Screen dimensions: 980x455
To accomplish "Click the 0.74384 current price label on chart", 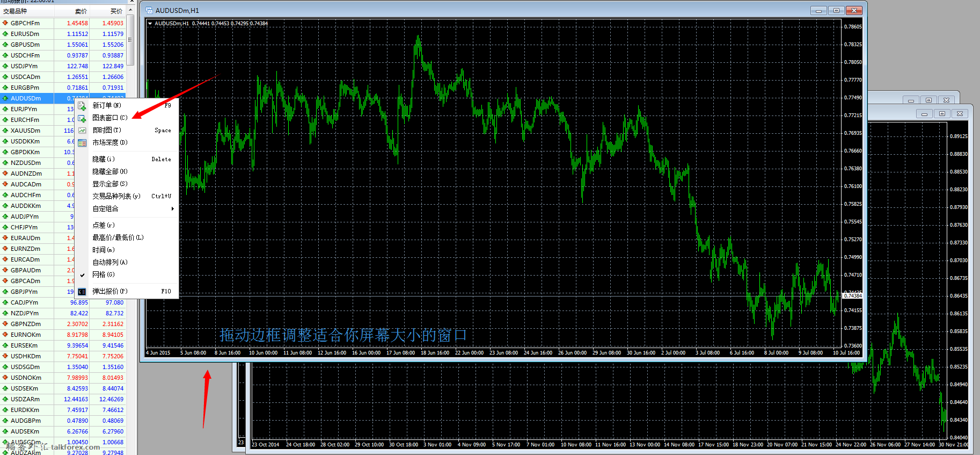I will click(x=853, y=296).
